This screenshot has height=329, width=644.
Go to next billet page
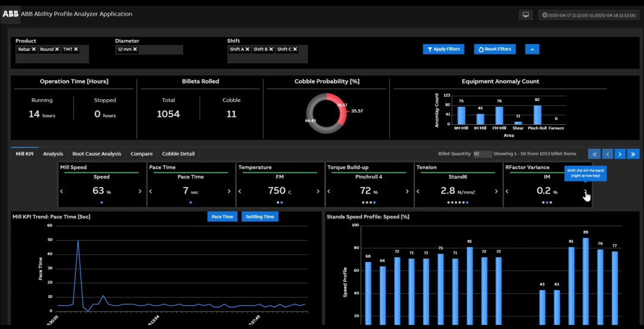pyautogui.click(x=620, y=154)
